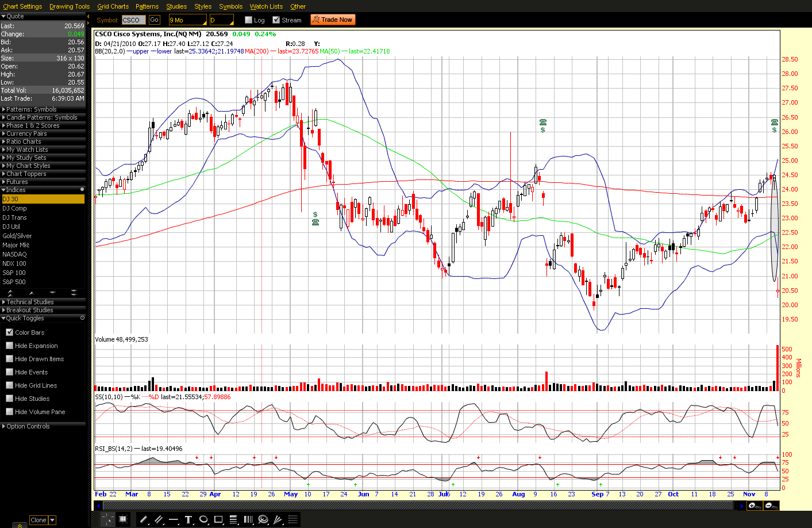Viewport: 812px width, 528px height.
Task: Click the CSCO symbol input field
Action: 134,20
